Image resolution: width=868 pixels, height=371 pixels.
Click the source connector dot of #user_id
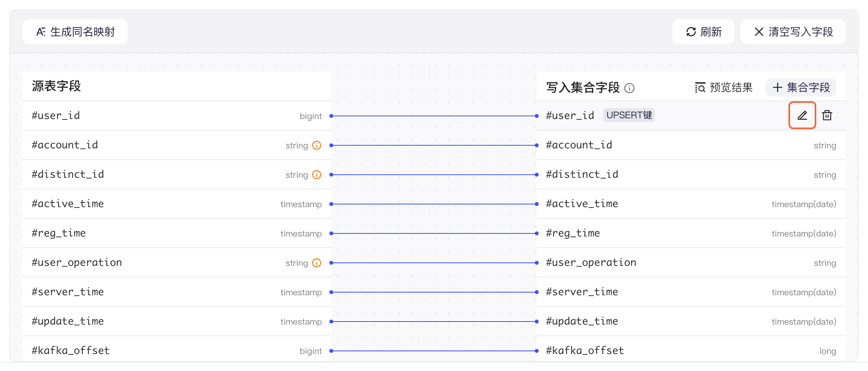(x=331, y=116)
